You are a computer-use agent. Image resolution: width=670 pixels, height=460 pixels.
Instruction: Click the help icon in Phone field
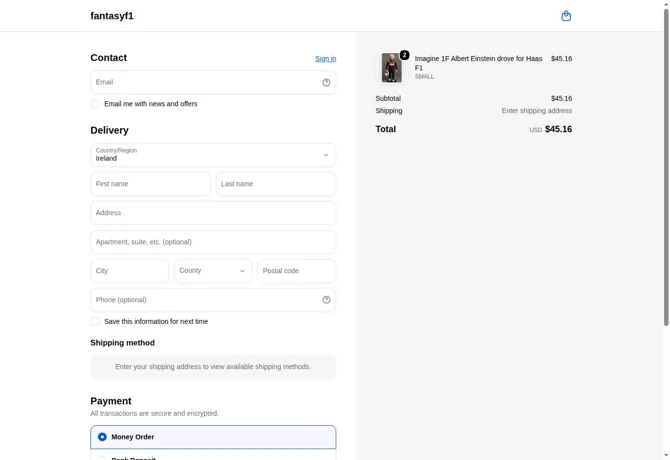(326, 300)
